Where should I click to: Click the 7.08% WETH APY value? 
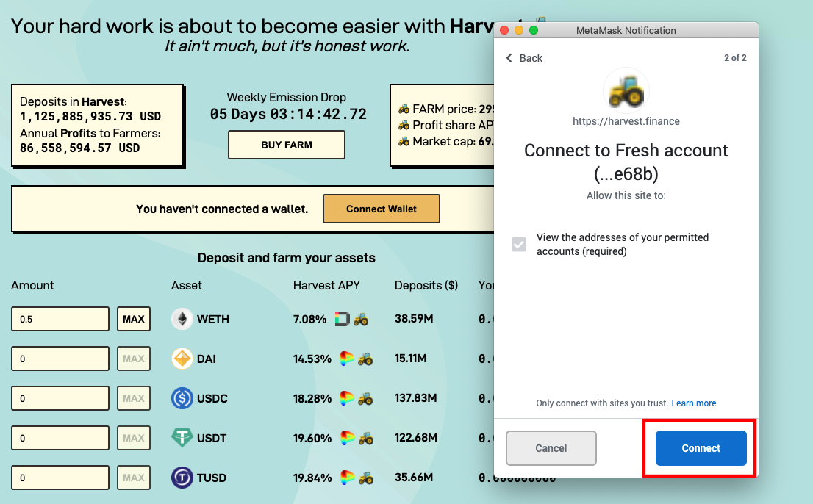coord(309,319)
